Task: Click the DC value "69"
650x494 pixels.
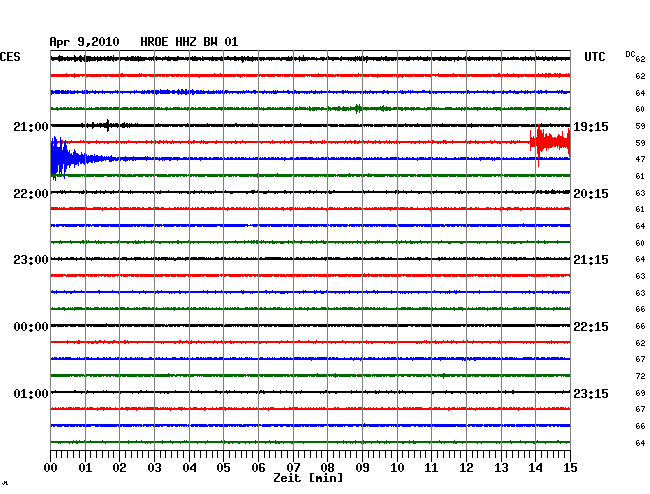Action: tap(640, 393)
